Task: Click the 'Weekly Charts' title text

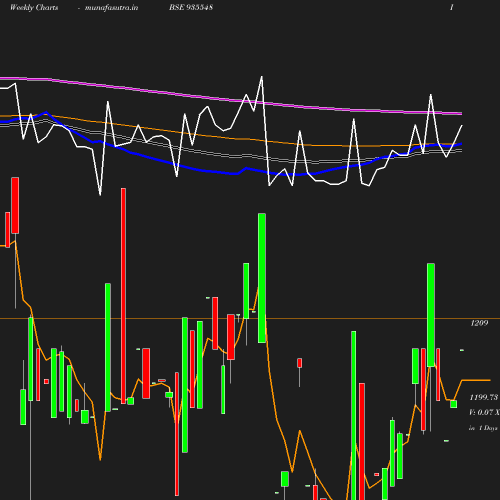Action: click(34, 8)
